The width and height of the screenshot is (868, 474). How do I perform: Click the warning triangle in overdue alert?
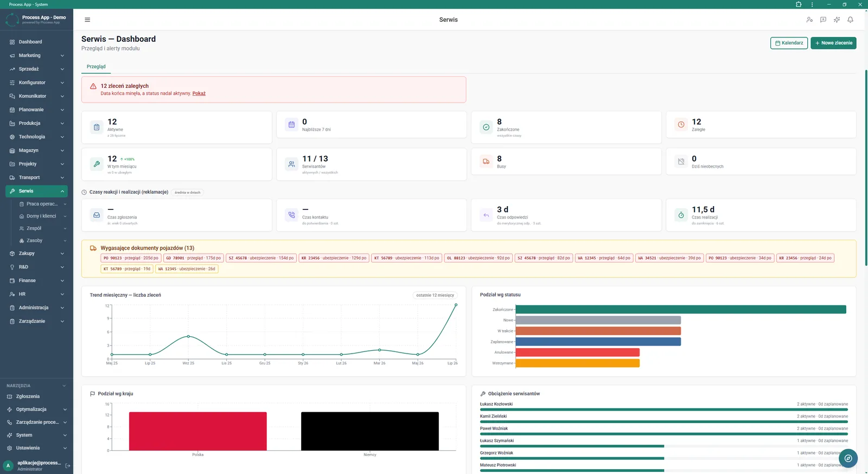[x=93, y=86]
